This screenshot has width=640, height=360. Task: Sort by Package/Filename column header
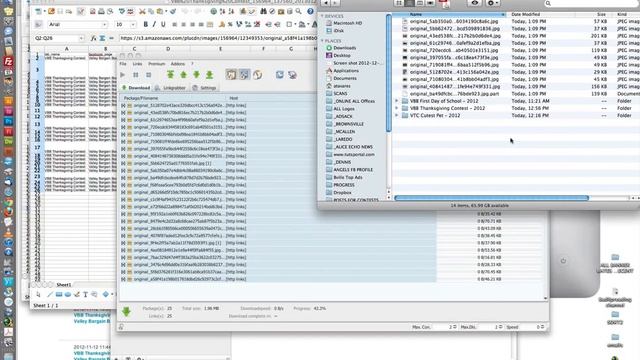(173, 98)
